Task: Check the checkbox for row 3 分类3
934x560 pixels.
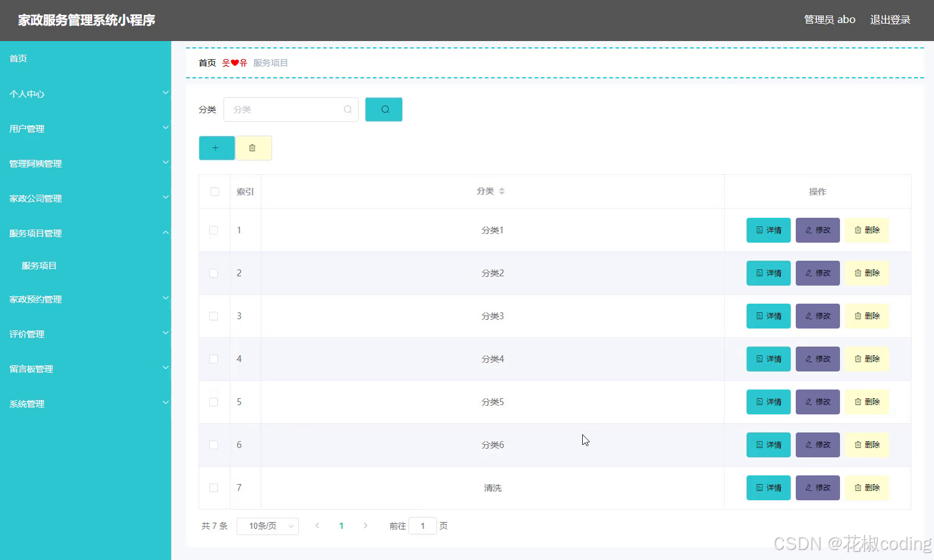Action: pyautogui.click(x=214, y=316)
